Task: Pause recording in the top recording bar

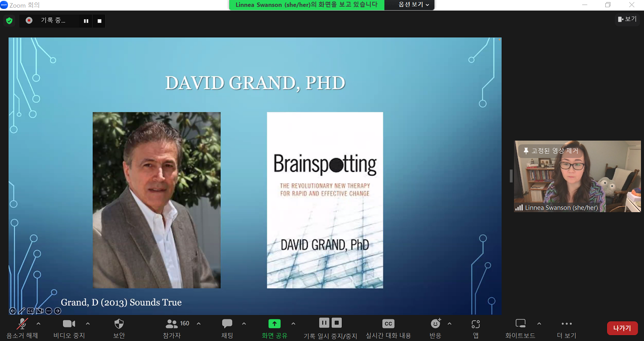Action: (86, 21)
